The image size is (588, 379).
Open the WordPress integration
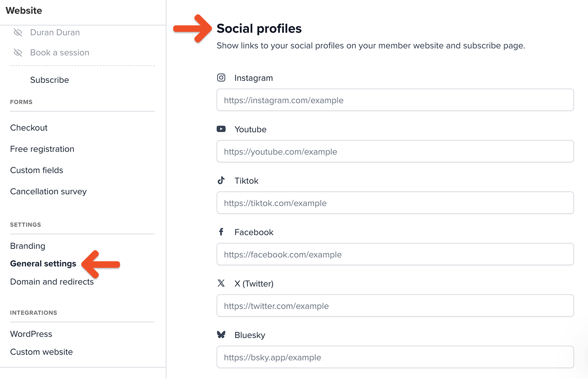pyautogui.click(x=31, y=334)
